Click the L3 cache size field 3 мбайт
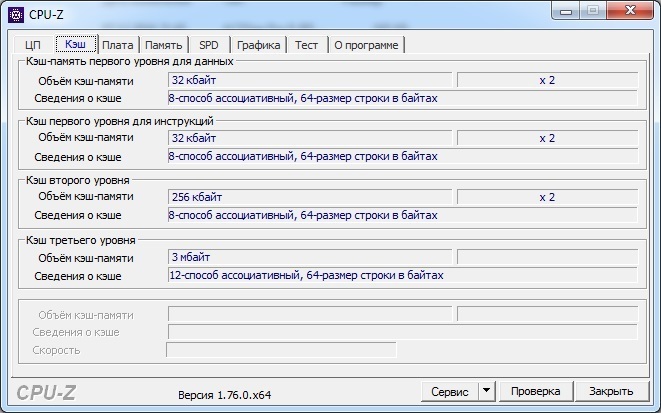661x413 pixels. click(x=310, y=257)
